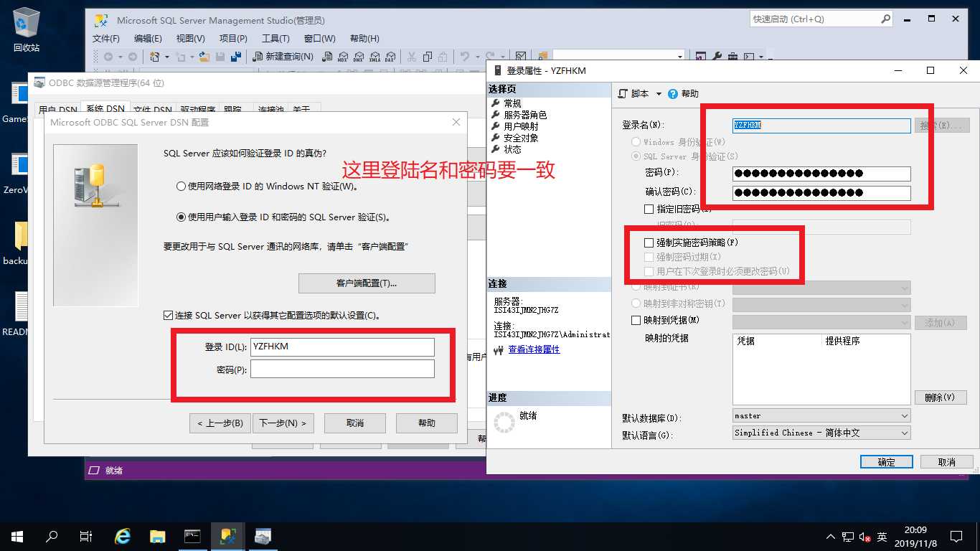Screen dimensions: 980x551
Task: Select SQL Server authentication radio in DSN wizard
Action: 182,217
